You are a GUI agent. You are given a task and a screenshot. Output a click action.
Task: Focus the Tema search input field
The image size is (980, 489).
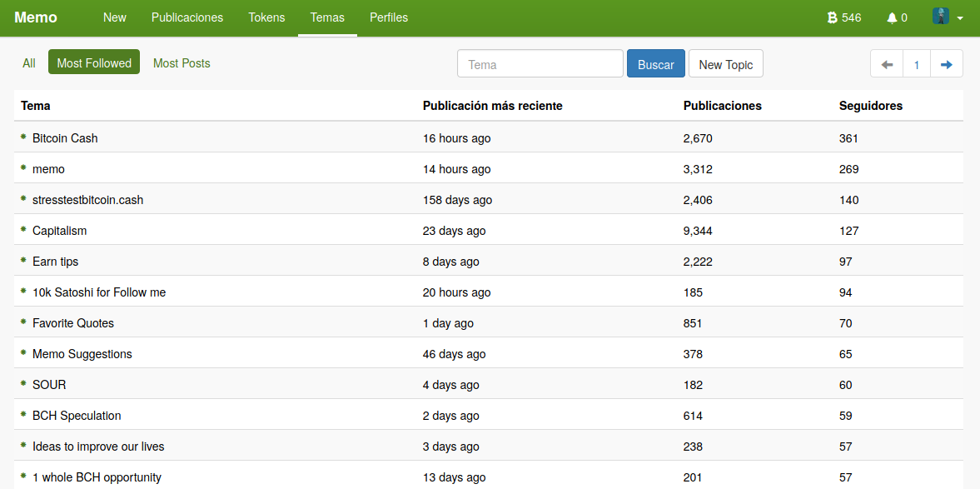point(540,64)
